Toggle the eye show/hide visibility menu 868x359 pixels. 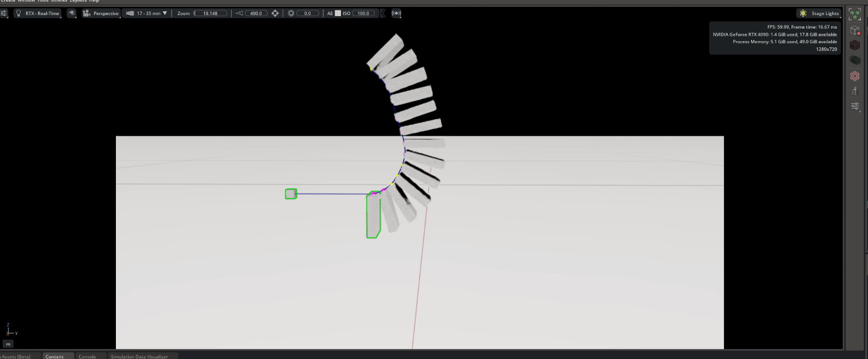72,13
